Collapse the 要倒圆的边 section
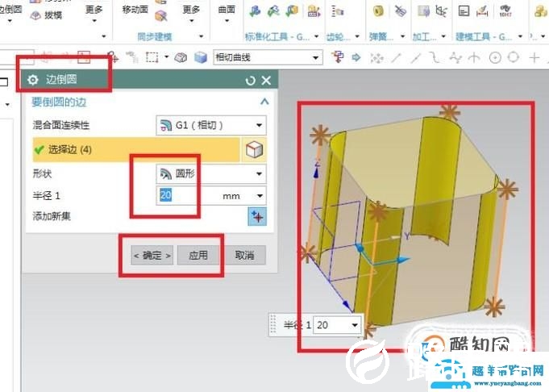The height and width of the screenshot is (392, 549). (x=264, y=102)
